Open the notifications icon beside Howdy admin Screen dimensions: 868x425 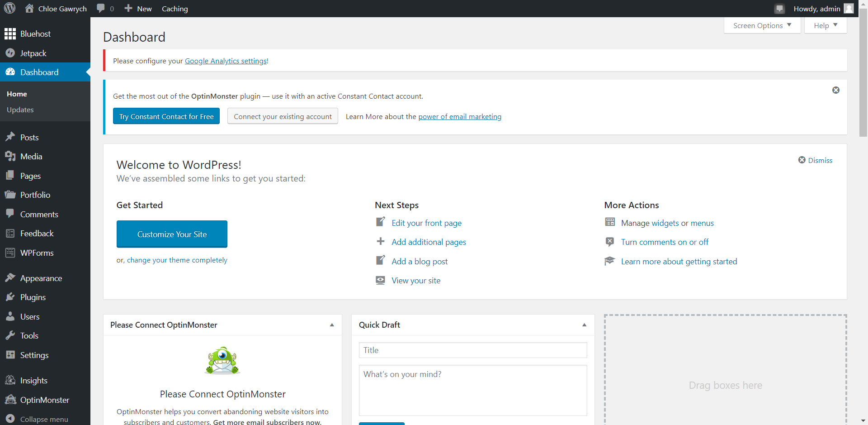(x=779, y=9)
